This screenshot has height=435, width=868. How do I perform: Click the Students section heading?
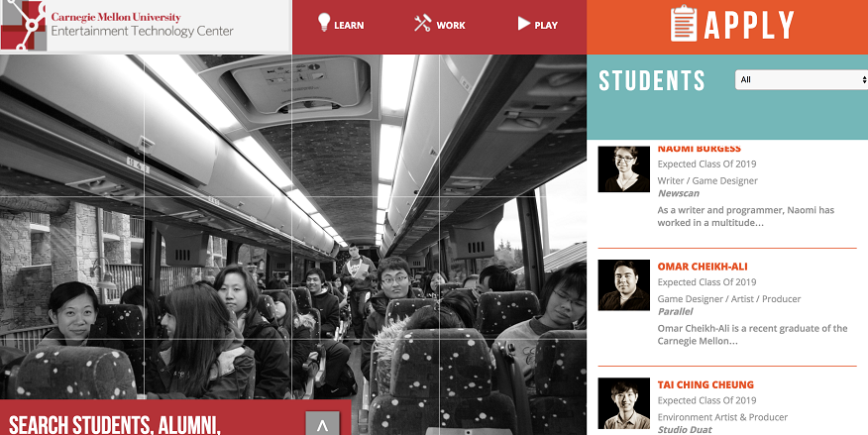[652, 81]
